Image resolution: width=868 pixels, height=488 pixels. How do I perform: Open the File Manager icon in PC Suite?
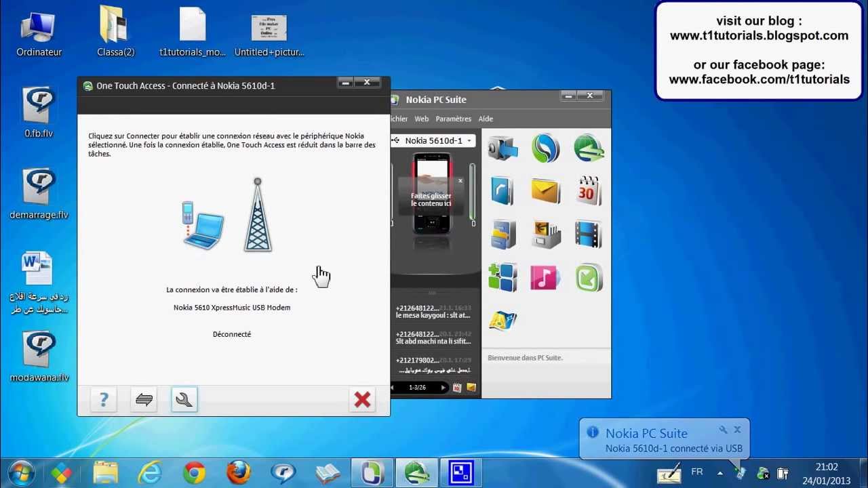pos(502,235)
